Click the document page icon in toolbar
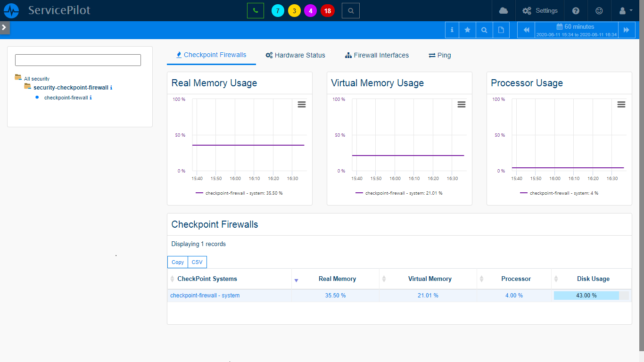Screen dimensions: 644x362 (x=501, y=30)
